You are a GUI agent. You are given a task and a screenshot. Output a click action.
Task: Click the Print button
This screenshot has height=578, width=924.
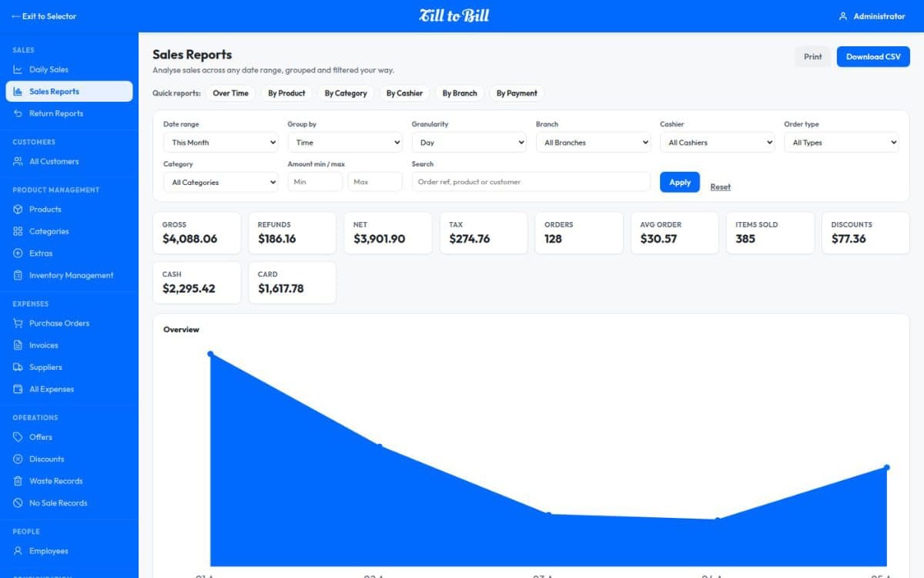coord(813,56)
